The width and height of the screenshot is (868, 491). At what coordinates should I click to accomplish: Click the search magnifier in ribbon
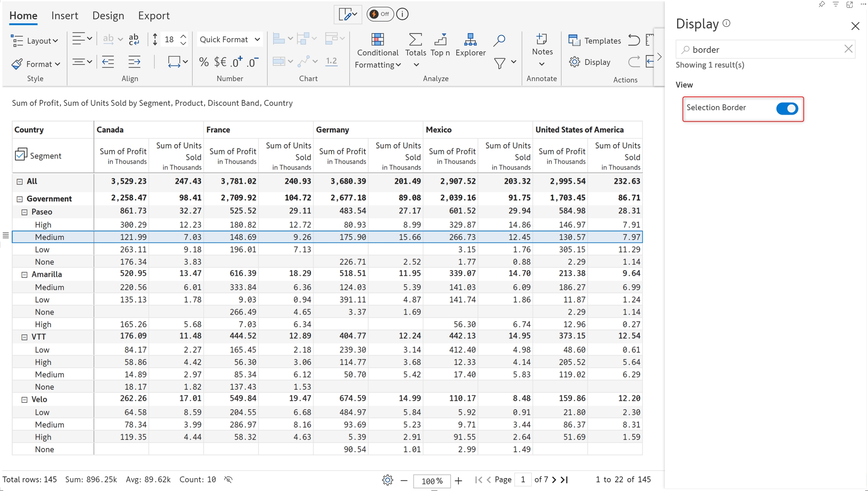[499, 40]
